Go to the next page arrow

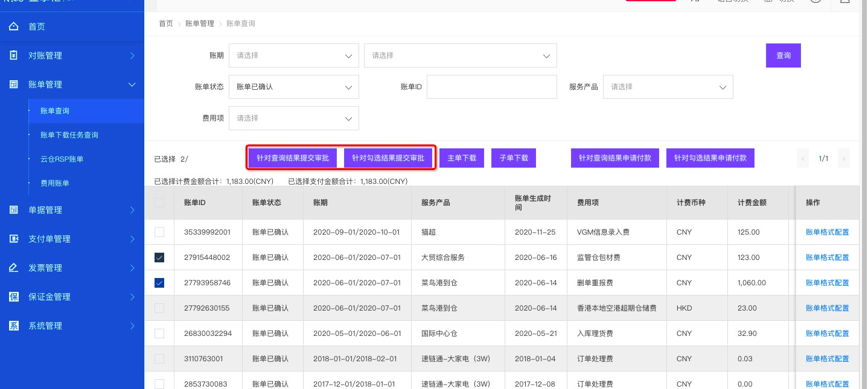click(844, 159)
